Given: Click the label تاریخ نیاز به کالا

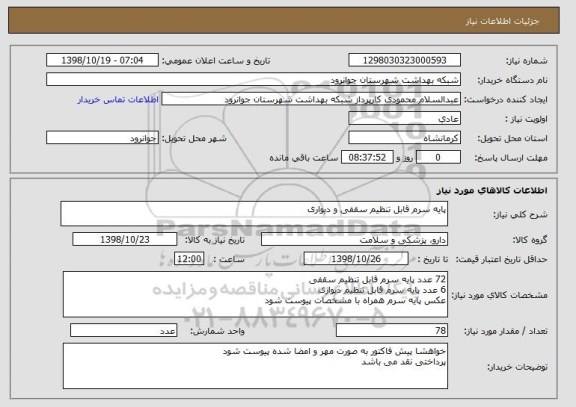Looking at the screenshot, I should [x=215, y=240].
